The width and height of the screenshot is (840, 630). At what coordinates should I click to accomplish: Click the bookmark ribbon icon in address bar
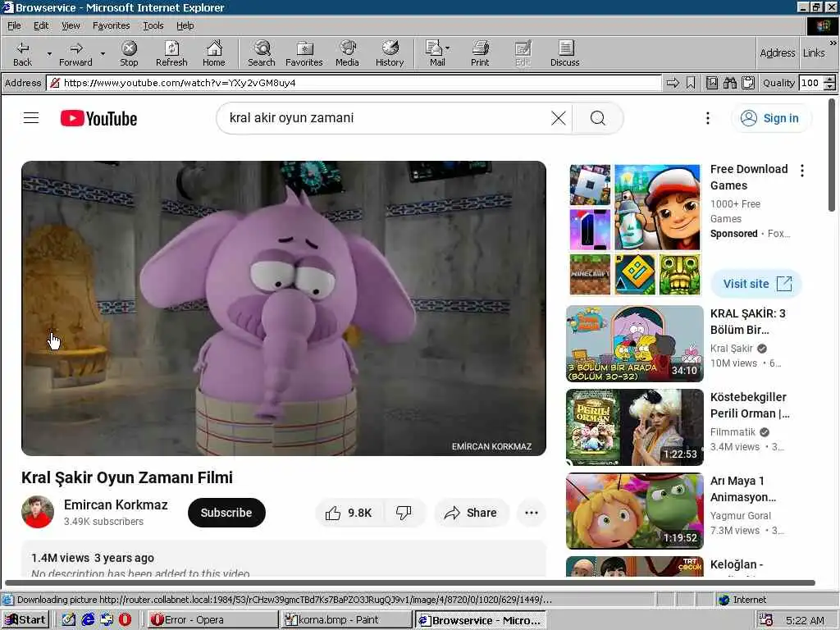pos(691,83)
